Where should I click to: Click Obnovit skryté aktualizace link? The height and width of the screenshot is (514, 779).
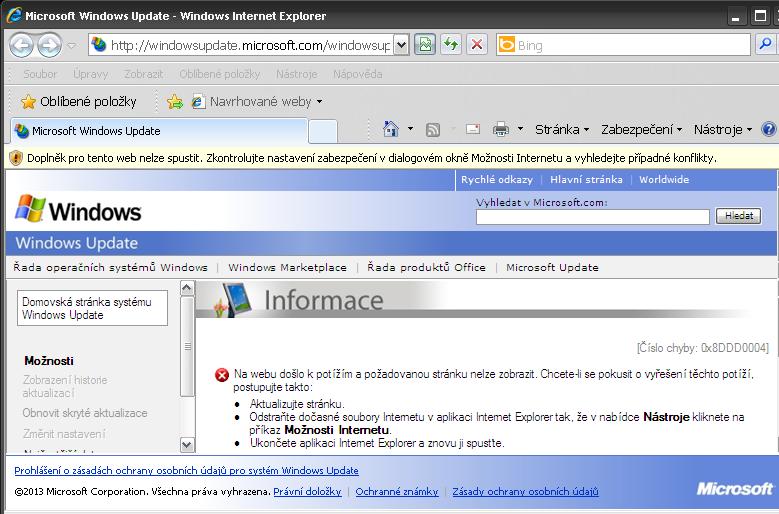(x=84, y=413)
